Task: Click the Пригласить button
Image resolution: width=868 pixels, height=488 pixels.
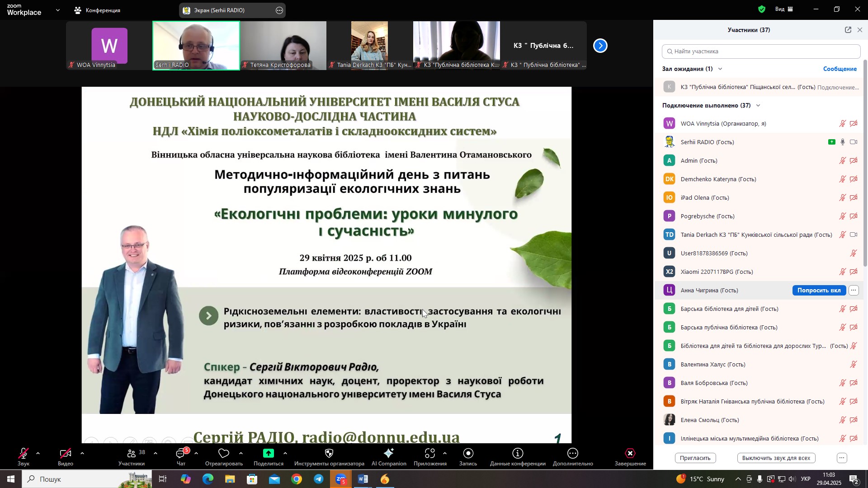Action: click(x=695, y=458)
